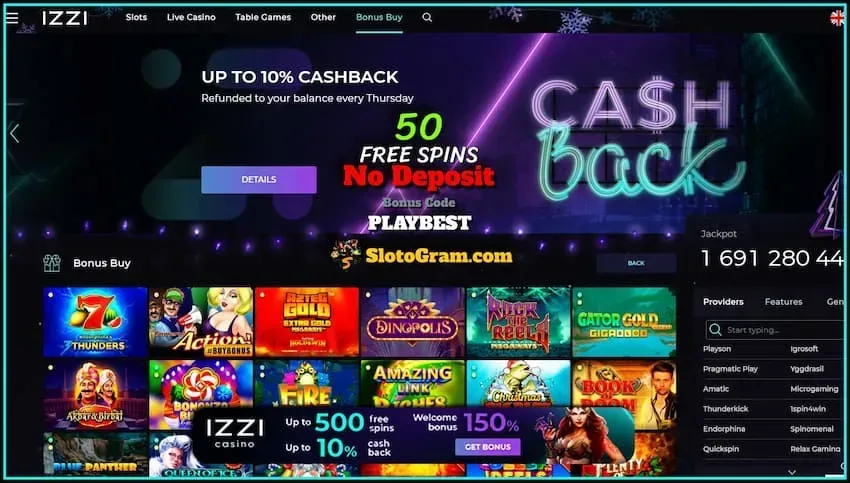Image resolution: width=850 pixels, height=483 pixels.
Task: Click the SlotoGram.com logo
Action: 422,255
